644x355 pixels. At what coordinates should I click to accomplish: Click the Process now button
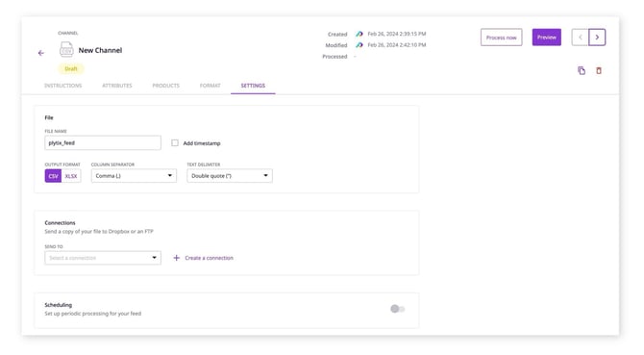click(502, 38)
